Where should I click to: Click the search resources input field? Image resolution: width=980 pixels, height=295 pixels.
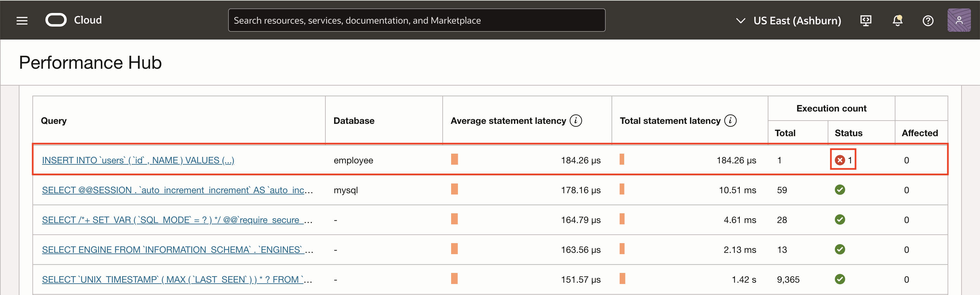click(416, 20)
